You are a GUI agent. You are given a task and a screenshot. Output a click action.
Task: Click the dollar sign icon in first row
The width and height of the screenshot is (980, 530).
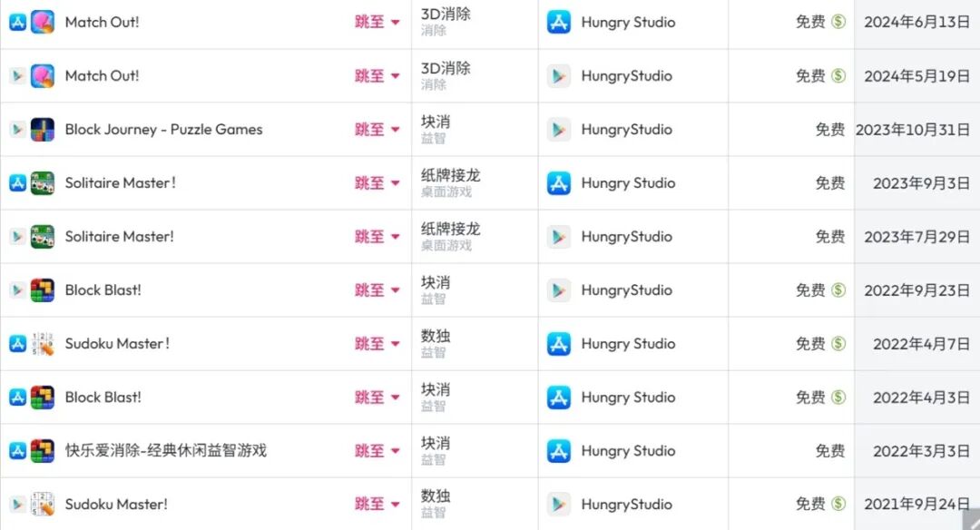(x=838, y=22)
